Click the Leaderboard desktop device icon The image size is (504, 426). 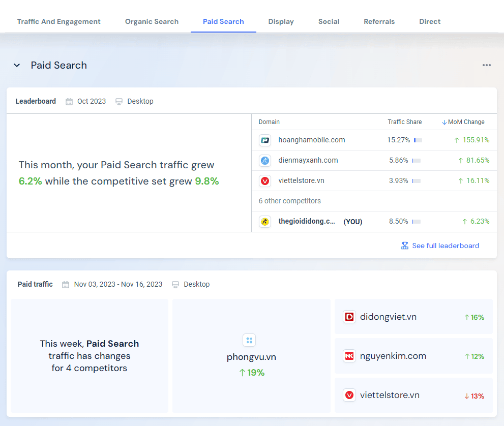[119, 102]
